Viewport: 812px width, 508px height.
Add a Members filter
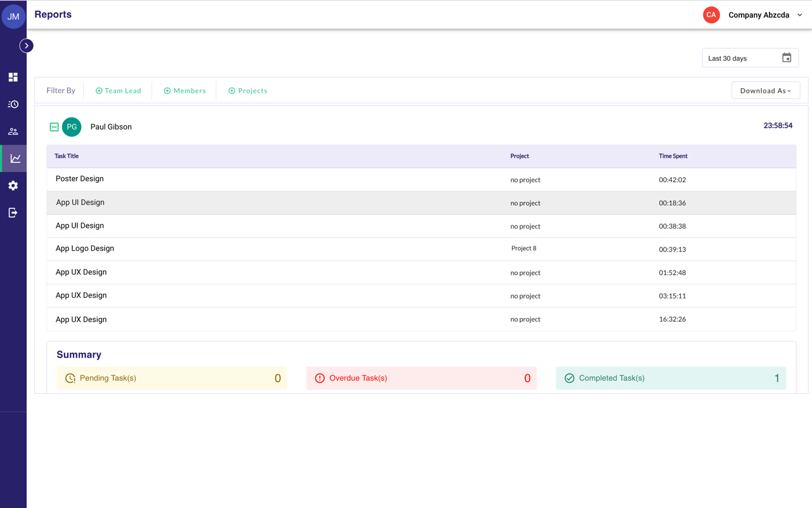point(185,91)
